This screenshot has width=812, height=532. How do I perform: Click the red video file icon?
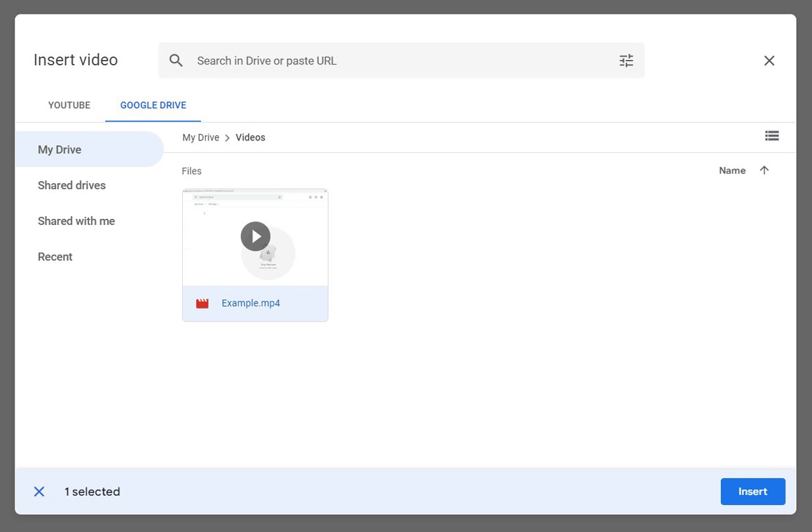pos(203,303)
